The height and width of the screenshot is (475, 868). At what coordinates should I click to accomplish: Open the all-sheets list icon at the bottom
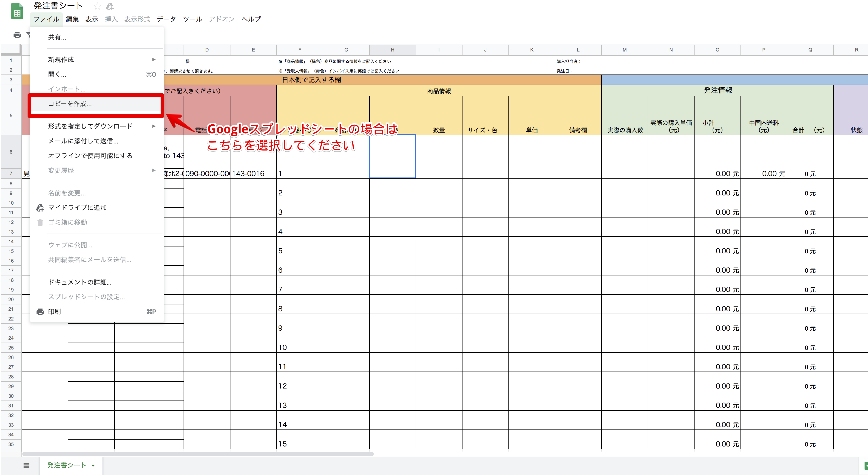[x=26, y=465]
